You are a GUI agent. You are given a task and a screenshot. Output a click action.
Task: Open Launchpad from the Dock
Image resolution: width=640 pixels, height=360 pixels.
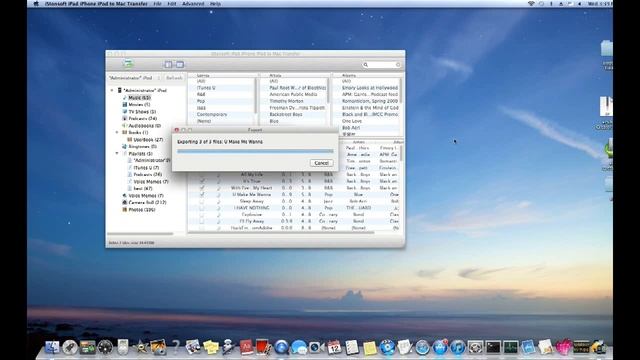(70, 347)
